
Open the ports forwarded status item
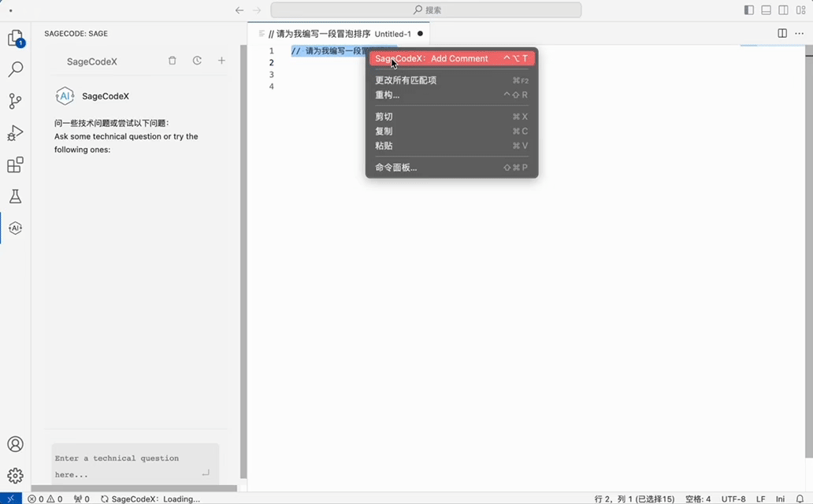81,498
